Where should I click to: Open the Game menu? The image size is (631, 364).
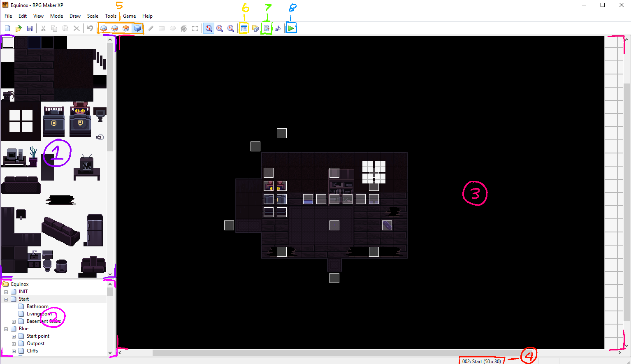(x=129, y=16)
